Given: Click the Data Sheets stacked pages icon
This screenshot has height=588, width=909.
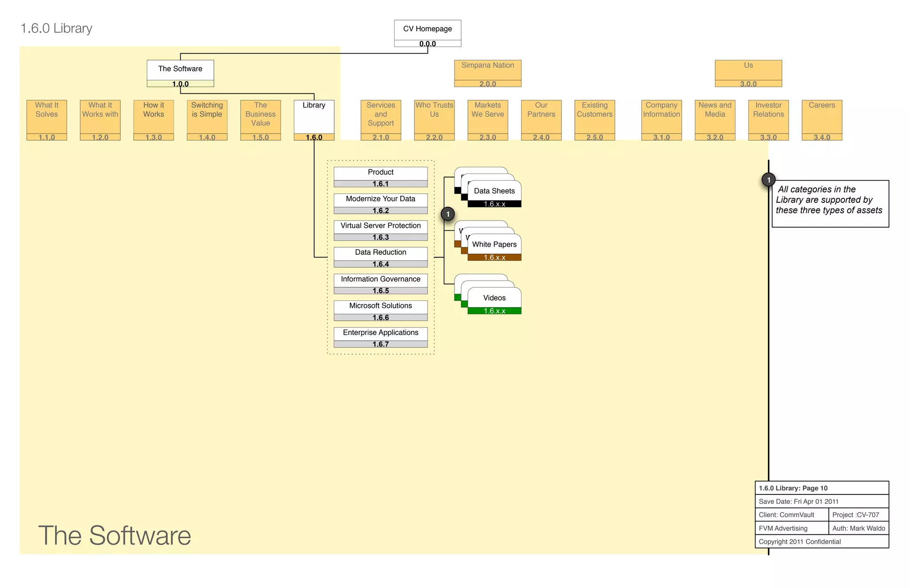Looking at the screenshot, I should [x=494, y=191].
